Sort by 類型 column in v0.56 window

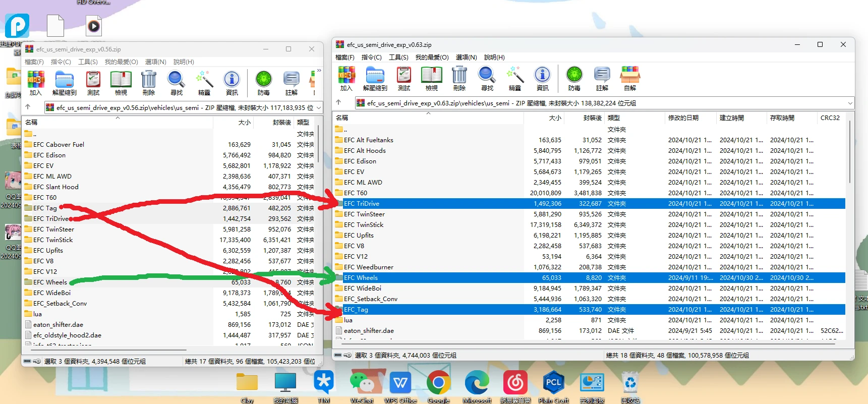click(304, 123)
